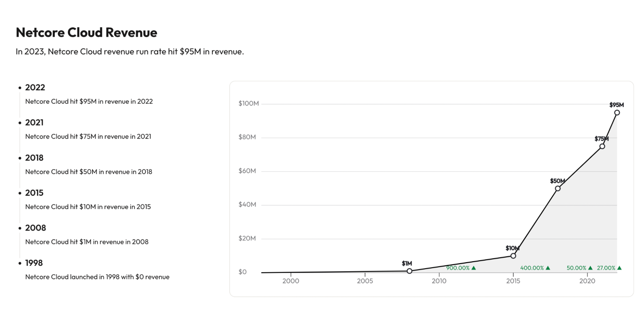Click the 2000 x-axis label
This screenshot has height=316, width=644.
pyautogui.click(x=291, y=281)
